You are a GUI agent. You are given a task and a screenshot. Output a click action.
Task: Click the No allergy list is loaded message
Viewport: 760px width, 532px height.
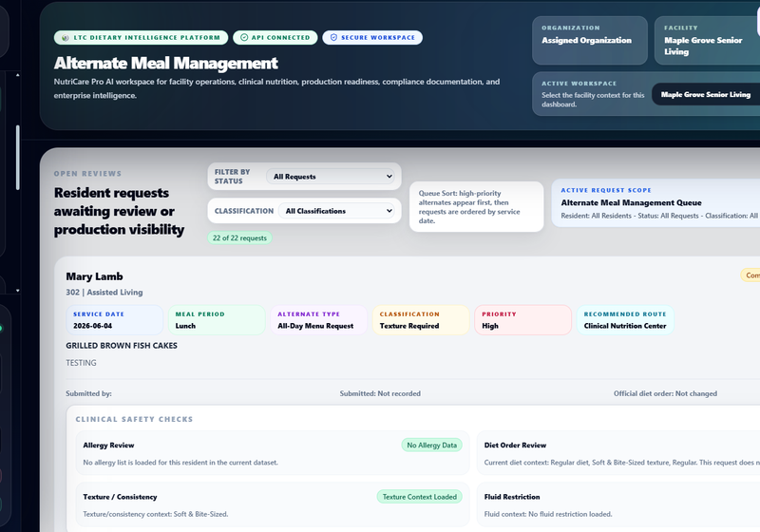[x=180, y=463]
